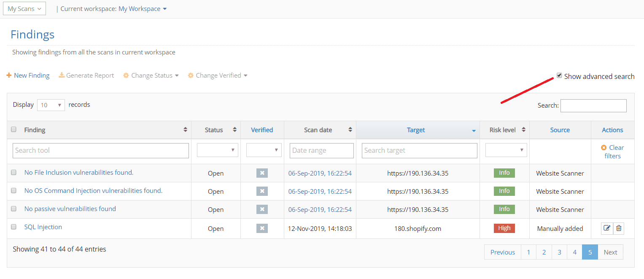
Task: Open the My Scans menu
Action: click(24, 8)
